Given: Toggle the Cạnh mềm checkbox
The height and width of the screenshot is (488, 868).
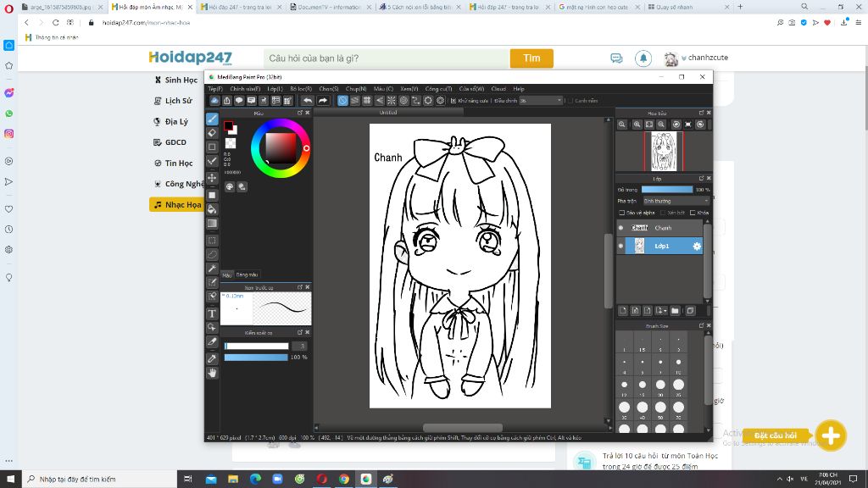Looking at the screenshot, I should click(x=570, y=101).
